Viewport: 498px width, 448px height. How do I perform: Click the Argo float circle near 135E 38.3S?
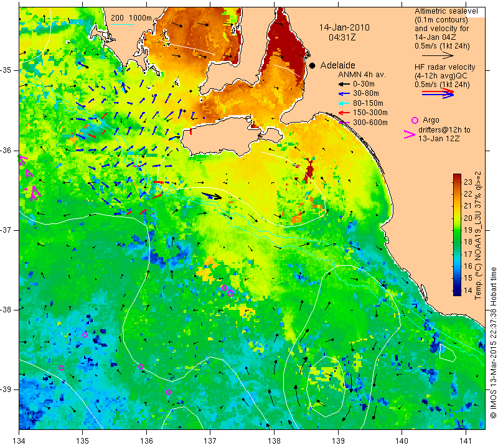pyautogui.click(x=85, y=335)
